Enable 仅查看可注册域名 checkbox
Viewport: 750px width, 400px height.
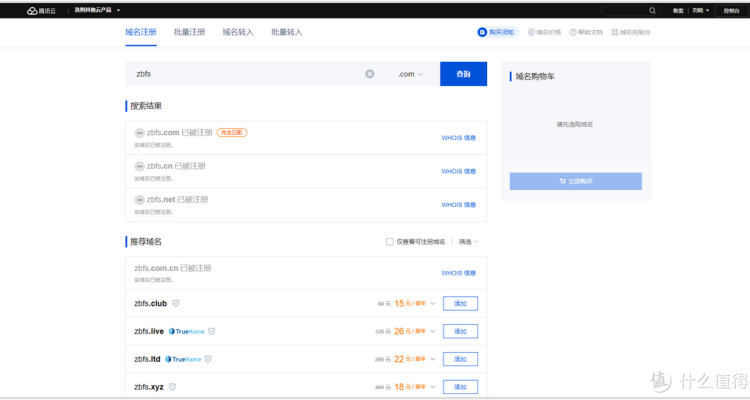pos(389,242)
